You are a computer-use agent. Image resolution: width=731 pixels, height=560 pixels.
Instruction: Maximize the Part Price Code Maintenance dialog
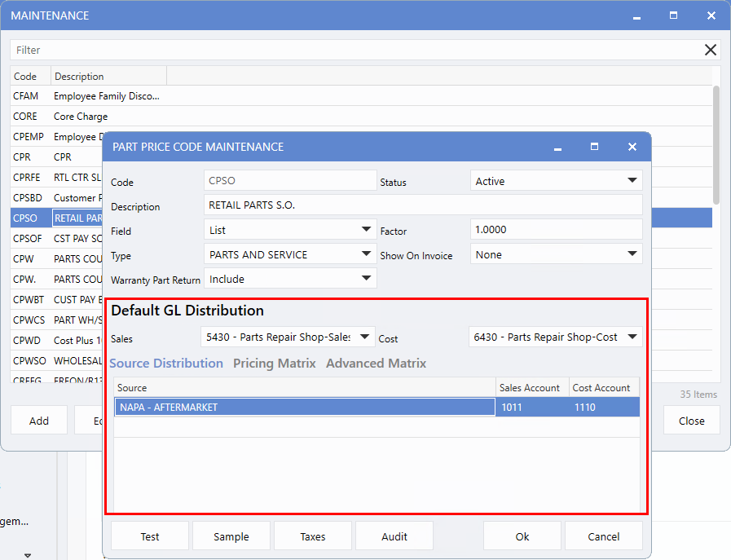pyautogui.click(x=594, y=147)
